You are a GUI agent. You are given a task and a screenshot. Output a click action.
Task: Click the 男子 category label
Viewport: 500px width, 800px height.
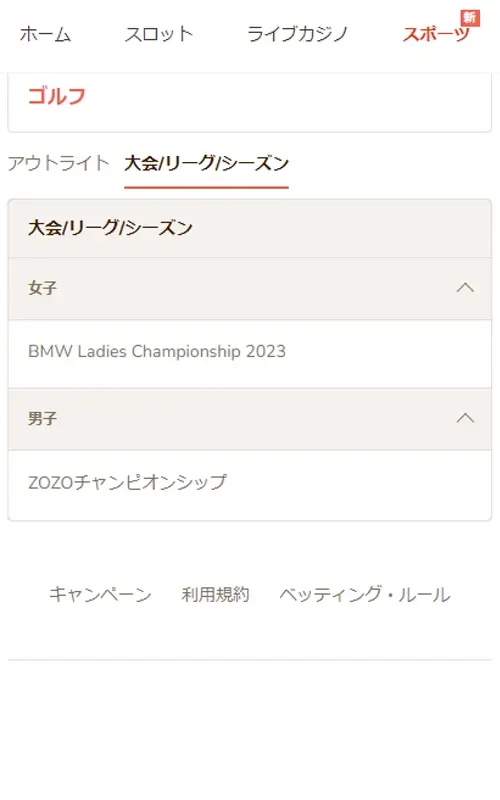point(43,419)
